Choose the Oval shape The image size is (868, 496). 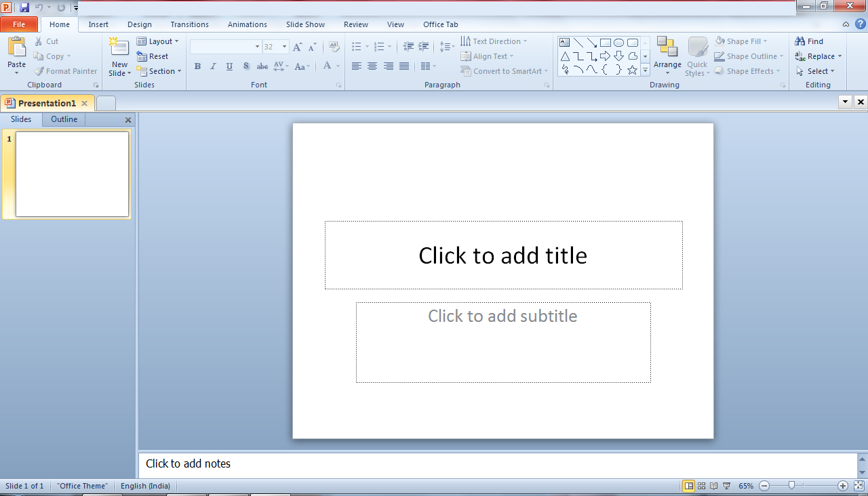click(x=618, y=43)
